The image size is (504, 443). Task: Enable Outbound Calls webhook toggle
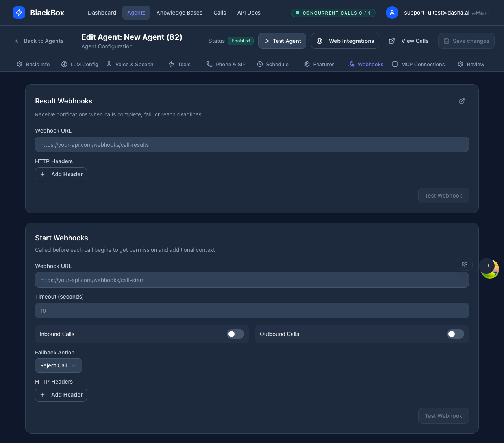[x=455, y=334]
